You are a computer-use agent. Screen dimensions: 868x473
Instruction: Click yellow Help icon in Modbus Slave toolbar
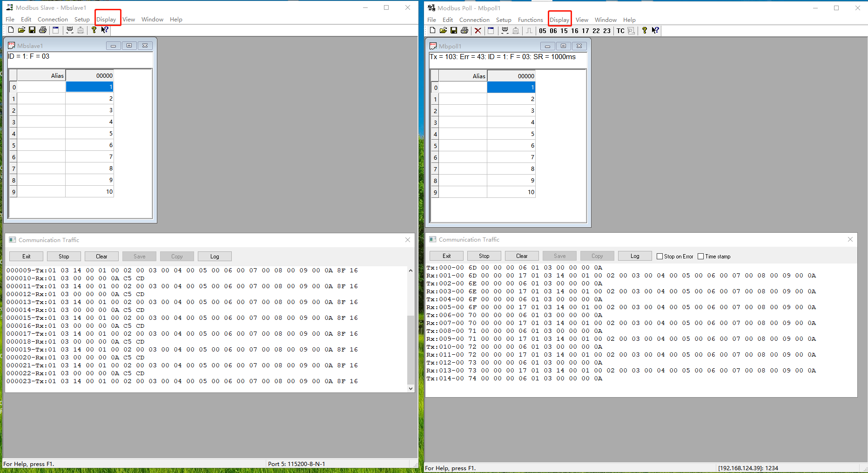[x=94, y=30]
